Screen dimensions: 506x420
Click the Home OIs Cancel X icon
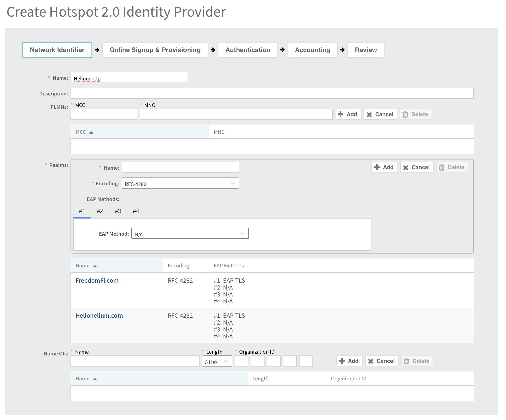[x=371, y=361]
